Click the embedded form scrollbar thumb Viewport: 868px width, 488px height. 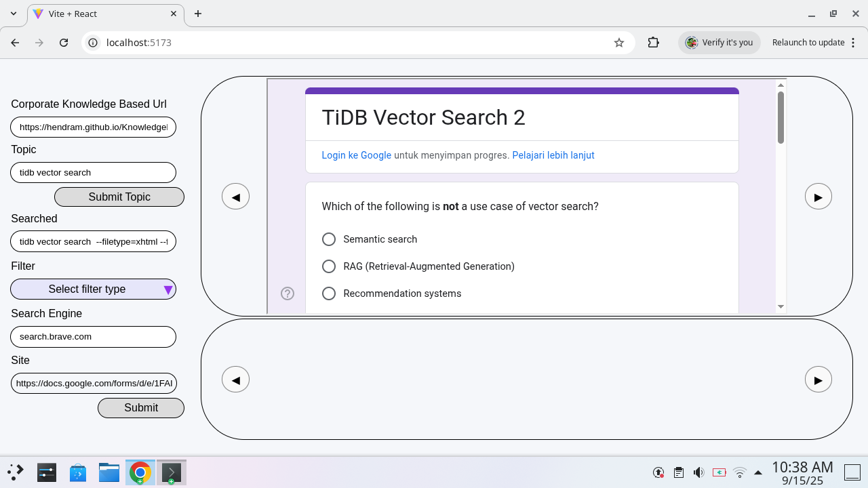(x=781, y=117)
